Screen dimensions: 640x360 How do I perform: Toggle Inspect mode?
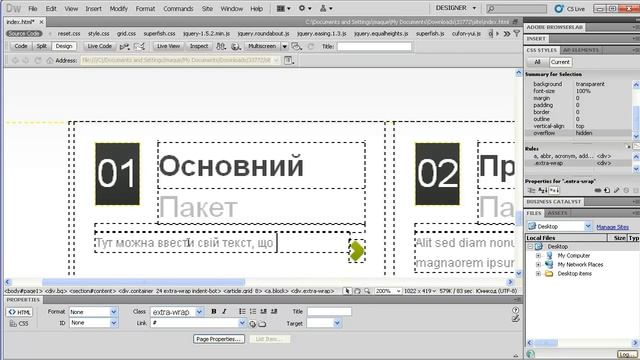tap(199, 46)
